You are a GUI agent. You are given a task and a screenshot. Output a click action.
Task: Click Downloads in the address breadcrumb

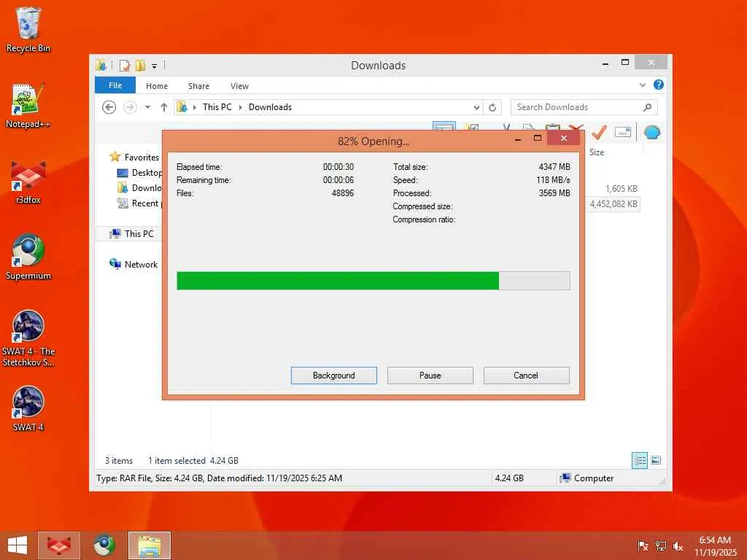pos(270,107)
